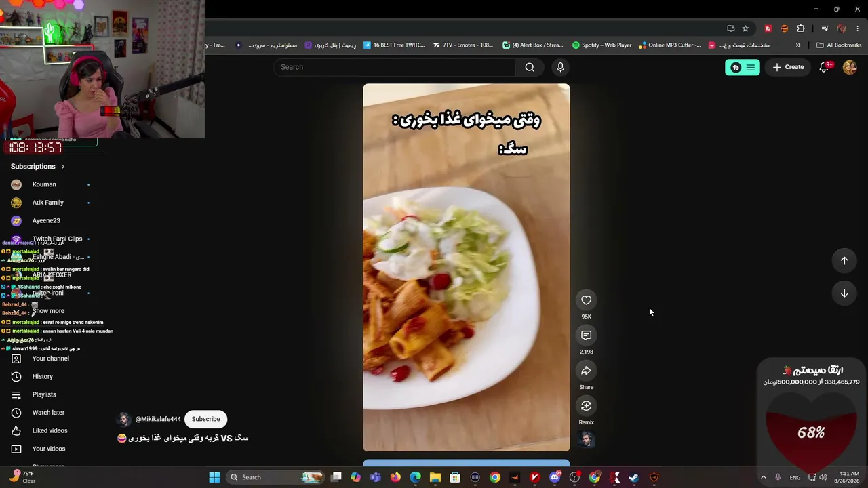Open the YouTube account avatar menu
The width and height of the screenshot is (868, 488).
tap(850, 67)
